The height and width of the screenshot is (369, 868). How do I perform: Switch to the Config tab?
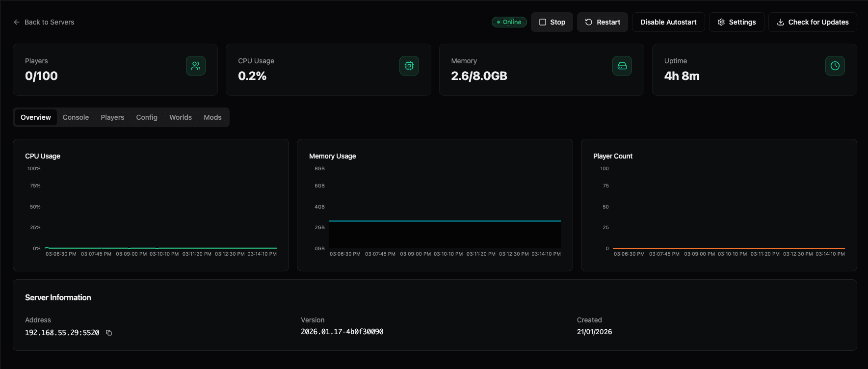[x=147, y=117]
